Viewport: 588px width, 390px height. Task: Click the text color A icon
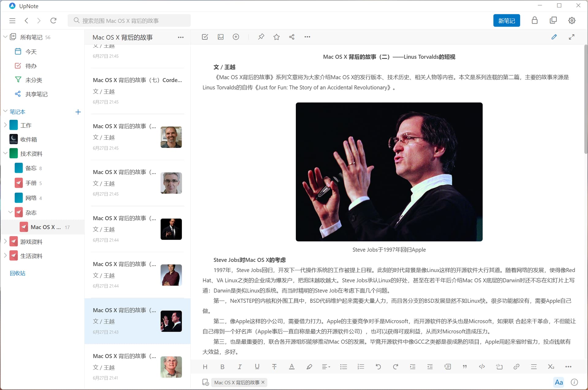292,367
